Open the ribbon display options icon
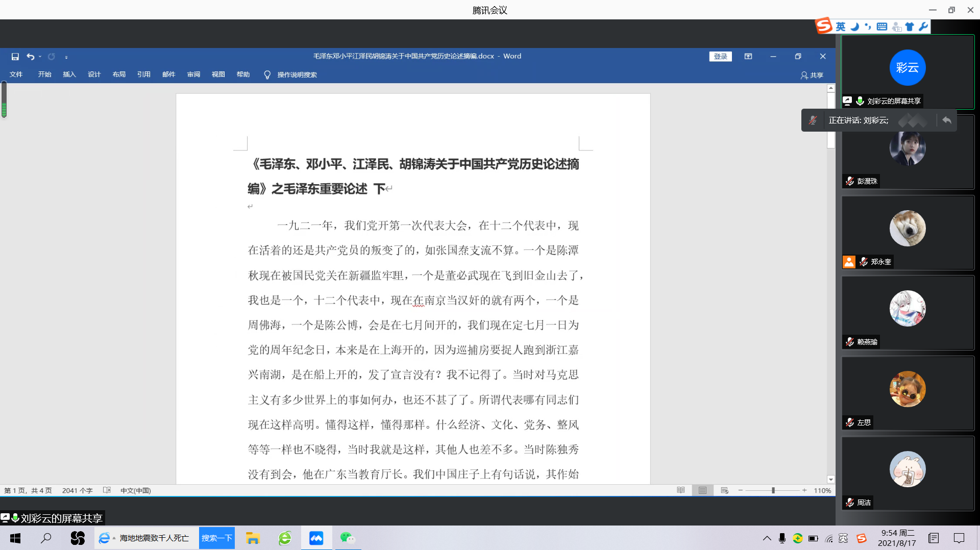The image size is (980, 550). coord(748,57)
